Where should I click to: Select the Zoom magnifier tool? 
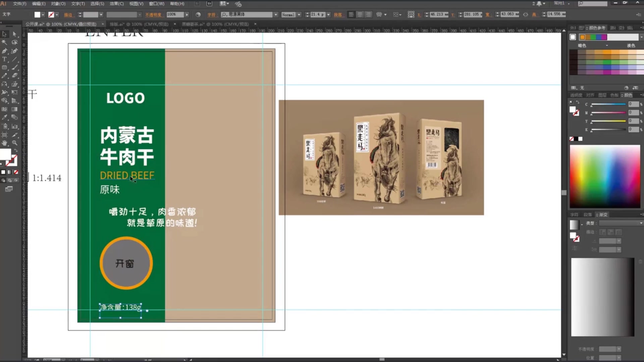[x=14, y=143]
